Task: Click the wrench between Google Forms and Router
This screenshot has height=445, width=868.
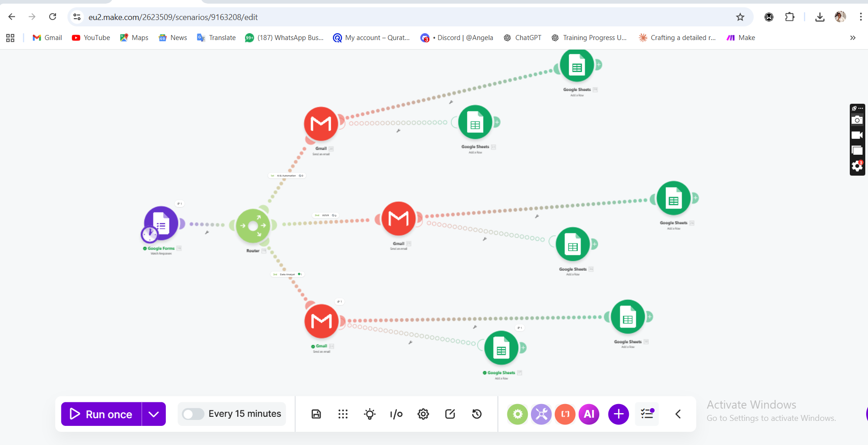Action: [x=207, y=233]
